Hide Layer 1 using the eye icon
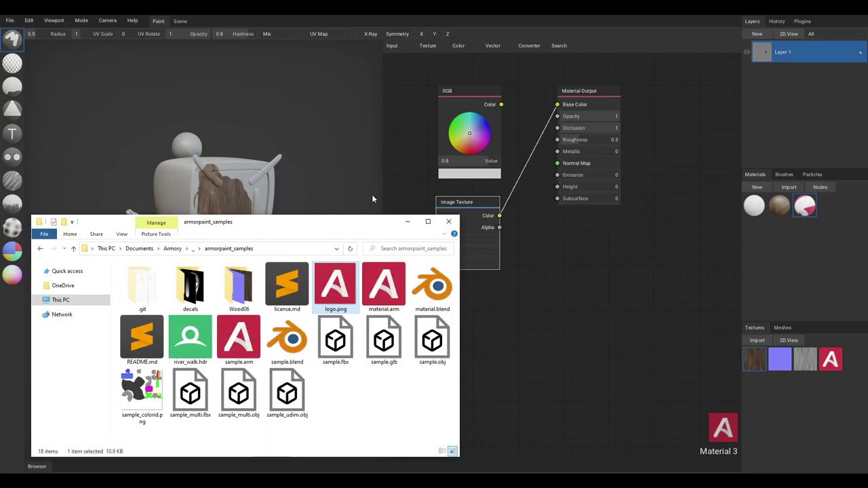 (747, 52)
